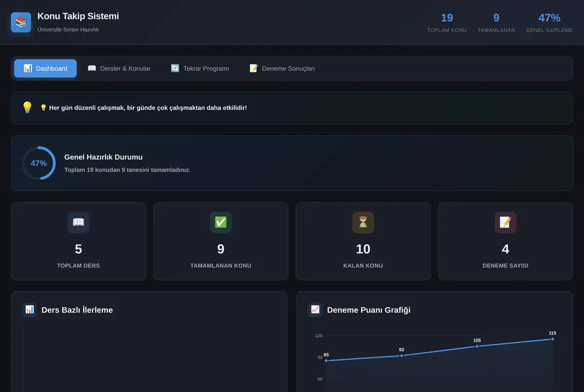Click the 47% Genel İlerleme header stat

pos(549,23)
